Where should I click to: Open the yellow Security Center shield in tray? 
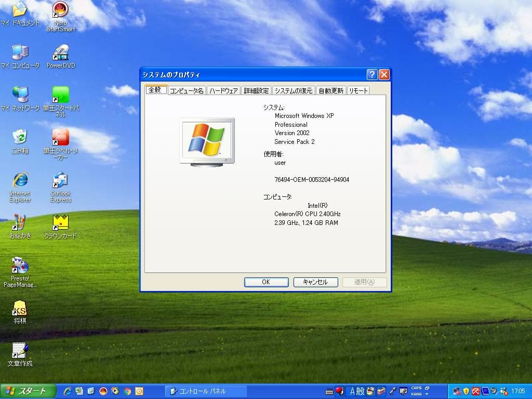click(x=466, y=390)
